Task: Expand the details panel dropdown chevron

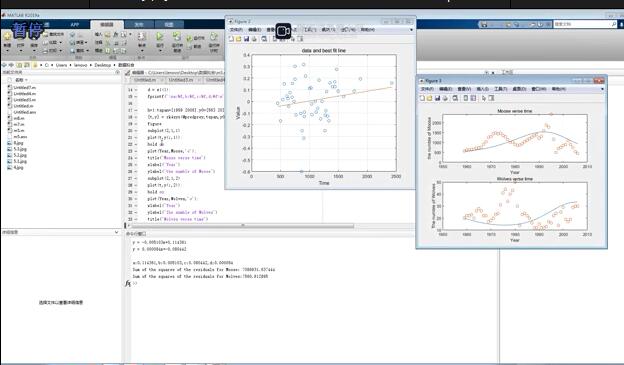Action: tap(116, 232)
